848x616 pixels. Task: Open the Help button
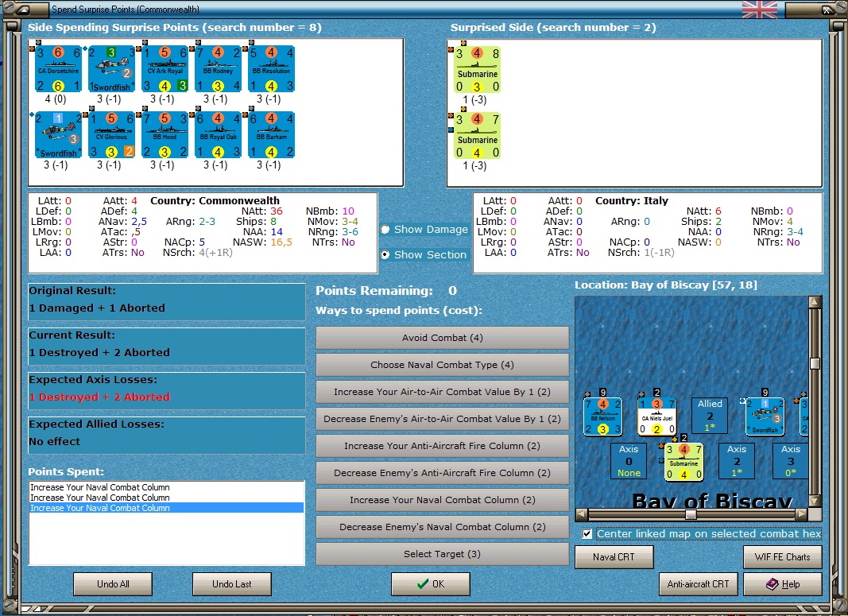coord(783,584)
